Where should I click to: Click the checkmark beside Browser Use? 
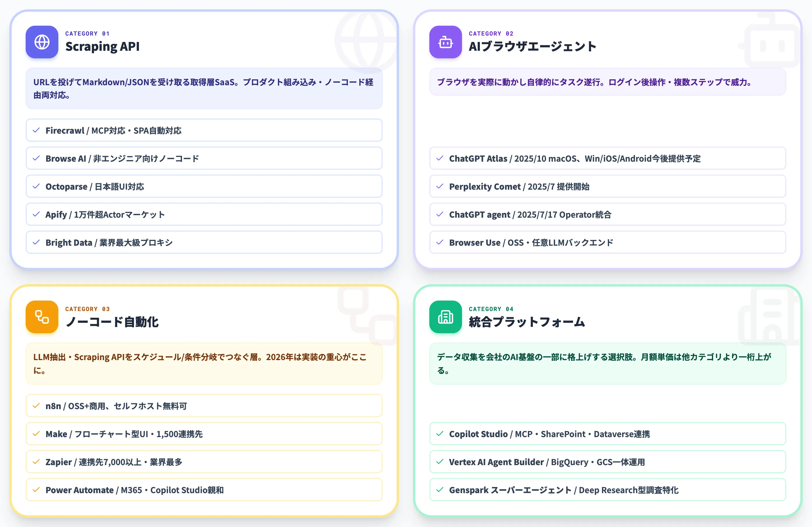pyautogui.click(x=440, y=242)
